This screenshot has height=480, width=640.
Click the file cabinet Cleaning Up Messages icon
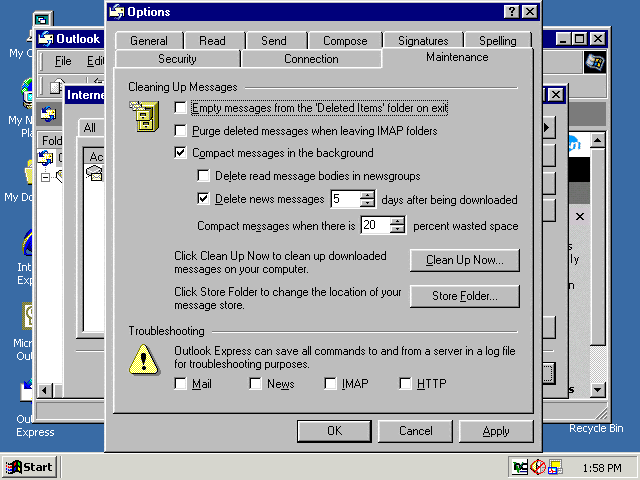[144, 116]
